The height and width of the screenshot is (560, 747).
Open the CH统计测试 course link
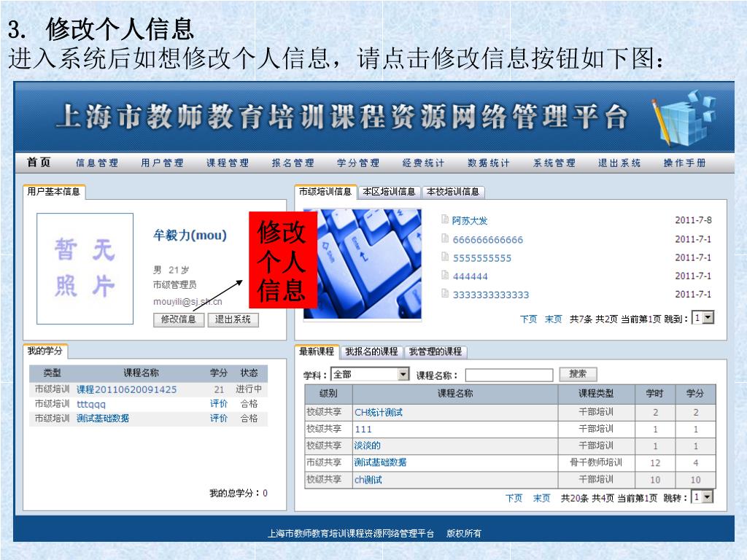click(379, 413)
